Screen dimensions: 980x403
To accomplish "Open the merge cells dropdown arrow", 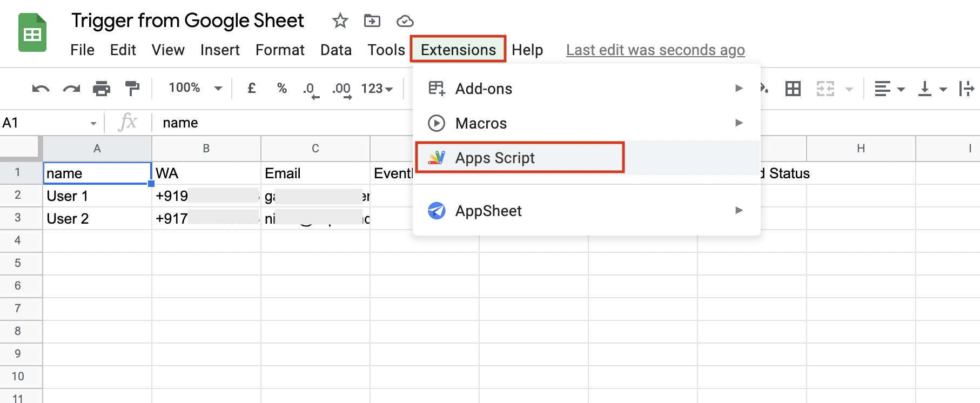I will point(849,89).
